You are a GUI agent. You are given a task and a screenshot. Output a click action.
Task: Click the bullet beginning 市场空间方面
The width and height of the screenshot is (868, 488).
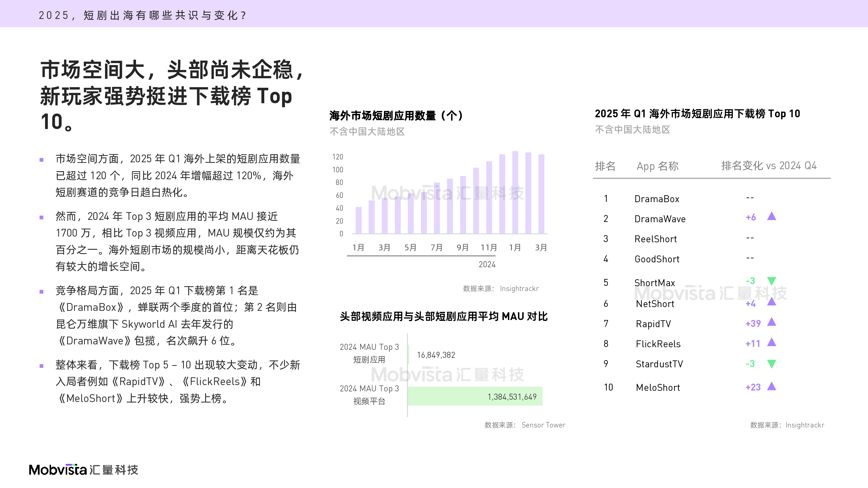[178, 175]
